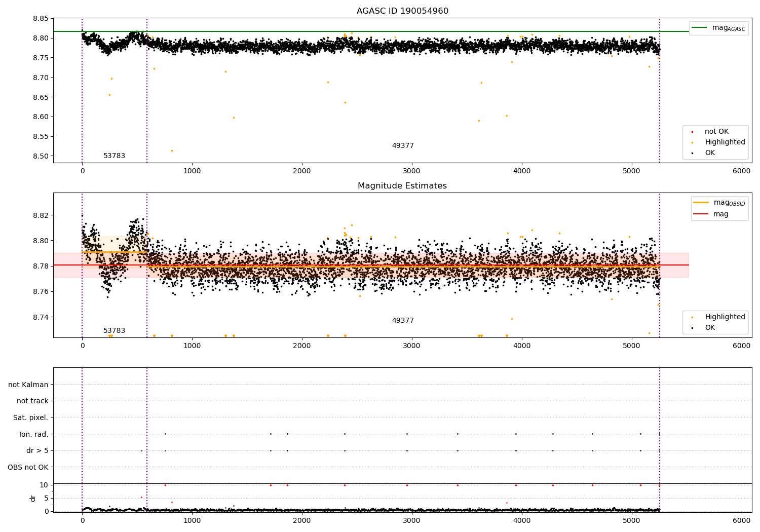Click the 8.78 y-axis tick label
Image resolution: width=760 pixels, height=532 pixels.
41,267
